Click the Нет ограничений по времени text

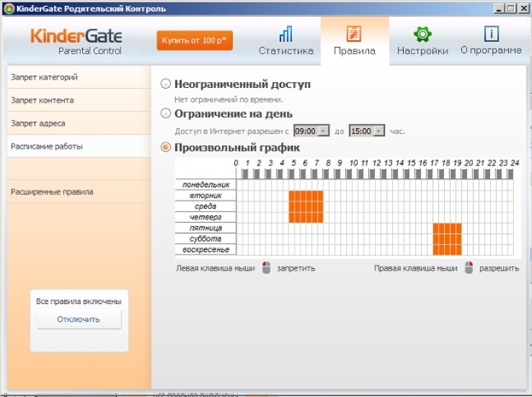pos(229,100)
